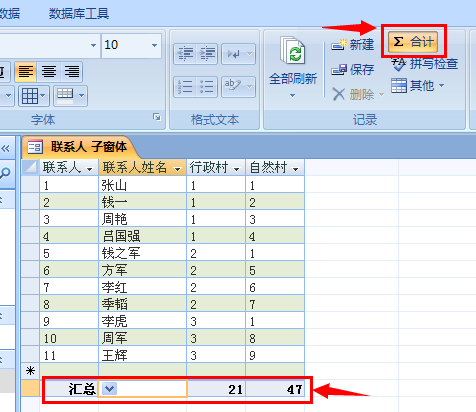Click the 吕国强 name cell
This screenshot has height=412, width=476.
click(x=142, y=236)
